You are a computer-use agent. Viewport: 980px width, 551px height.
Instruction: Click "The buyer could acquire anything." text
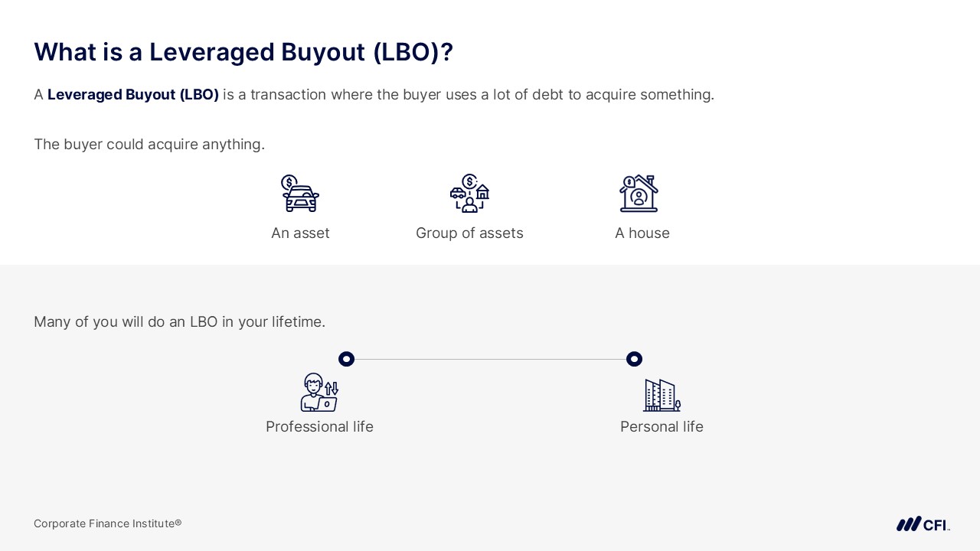149,145
